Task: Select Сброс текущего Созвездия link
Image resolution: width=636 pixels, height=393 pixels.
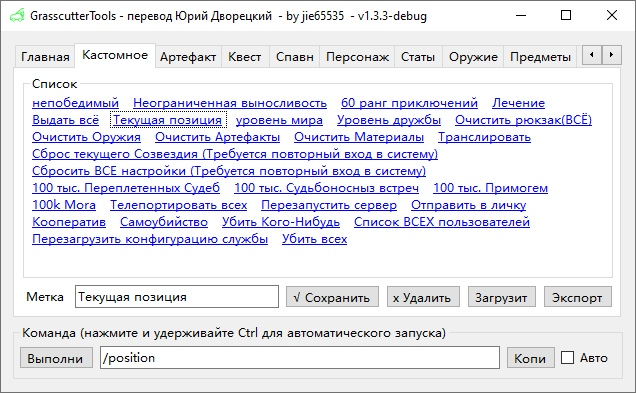Action: (235, 154)
